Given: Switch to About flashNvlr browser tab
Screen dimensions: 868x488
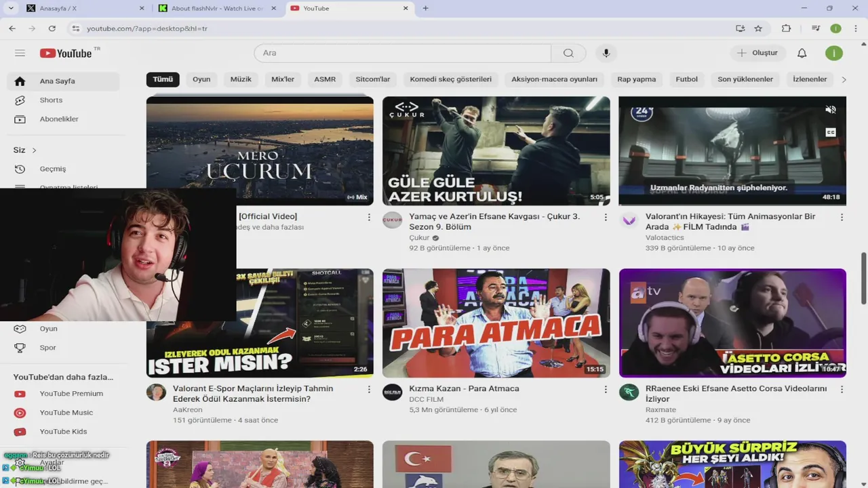Looking at the screenshot, I should pyautogui.click(x=217, y=8).
